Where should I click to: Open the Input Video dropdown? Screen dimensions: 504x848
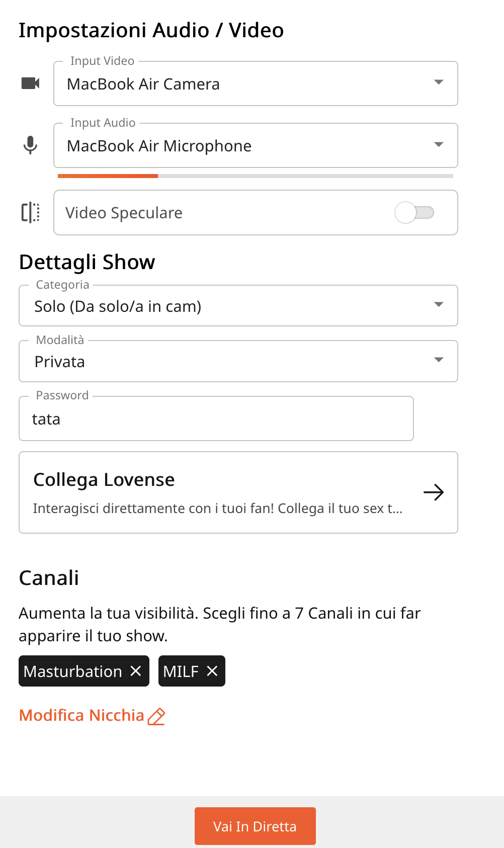256,83
